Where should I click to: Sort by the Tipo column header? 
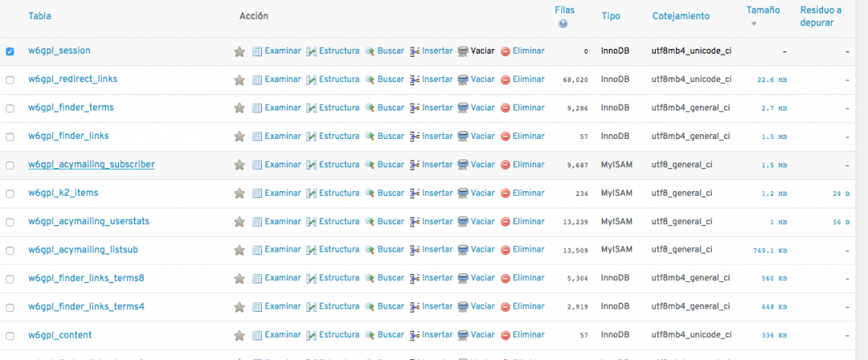611,16
